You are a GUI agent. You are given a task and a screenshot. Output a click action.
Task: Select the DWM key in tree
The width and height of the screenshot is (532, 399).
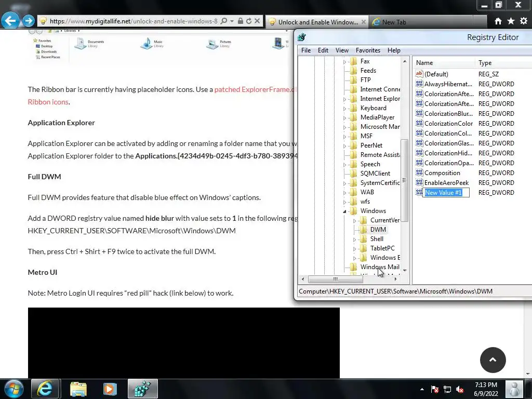click(x=378, y=229)
